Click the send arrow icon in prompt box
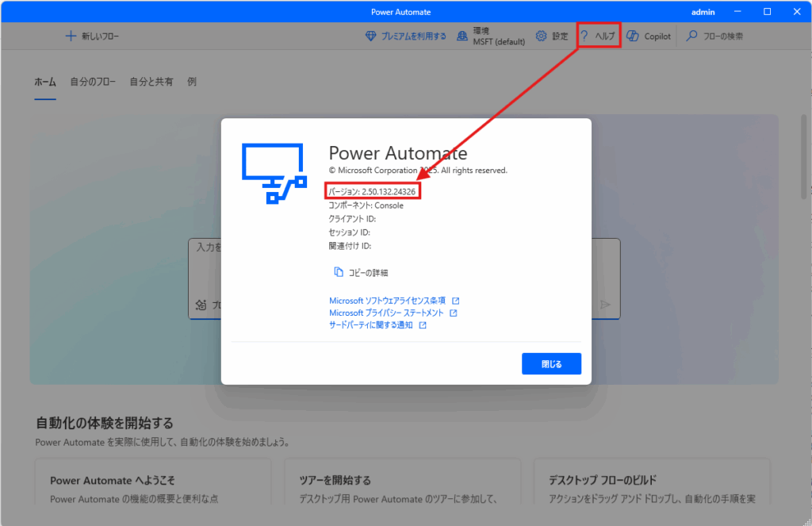 [605, 304]
